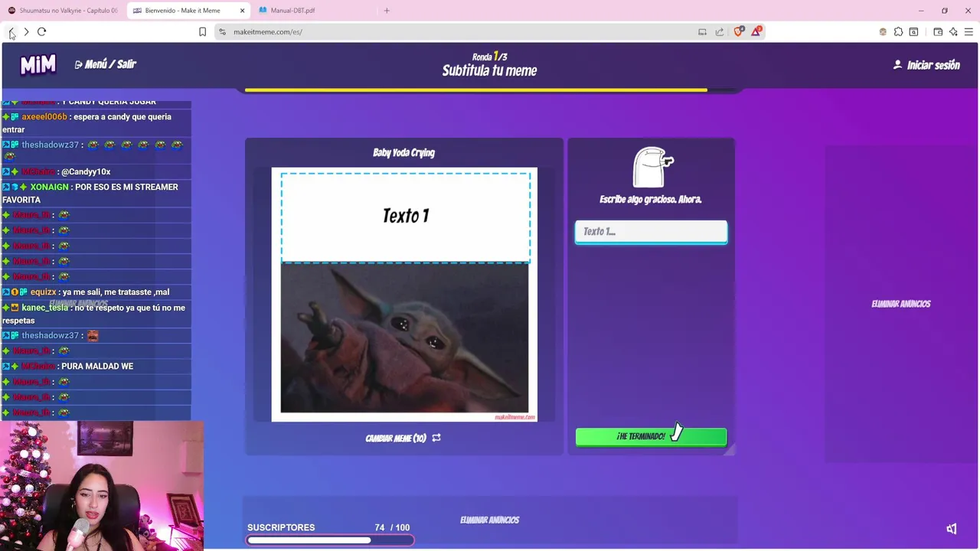Click chat username axeeel006b

[x=44, y=116]
